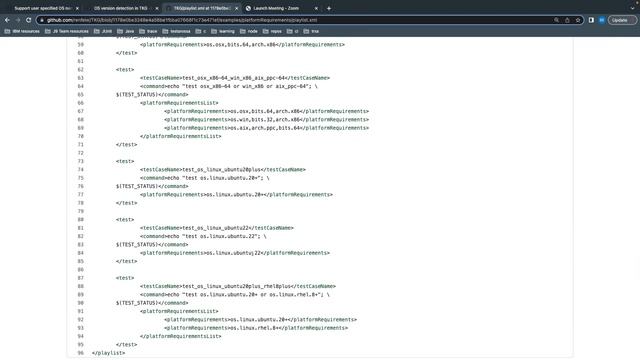The height and width of the screenshot is (360, 640).
Task: Click line number 80 in the code view
Action: 80,220
